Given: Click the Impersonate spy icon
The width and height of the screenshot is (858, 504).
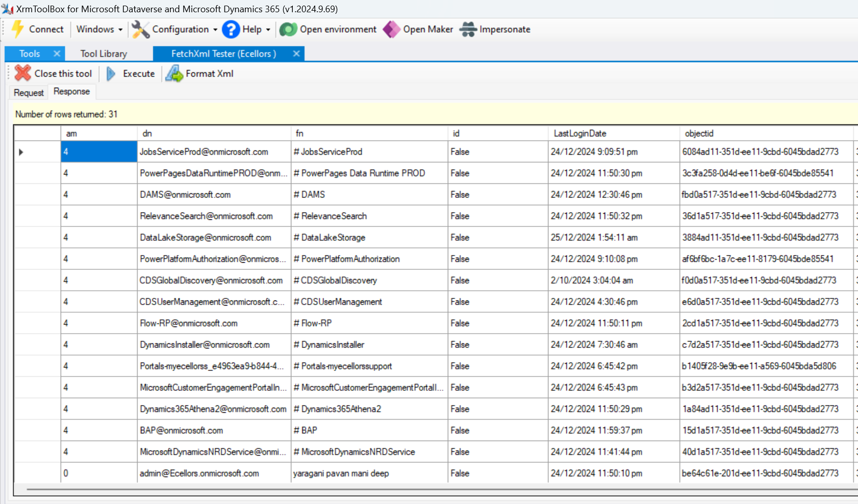Looking at the screenshot, I should 468,29.
